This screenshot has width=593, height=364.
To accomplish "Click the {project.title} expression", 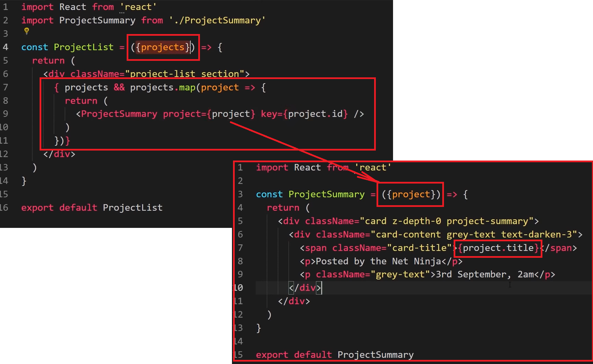I will [498, 248].
